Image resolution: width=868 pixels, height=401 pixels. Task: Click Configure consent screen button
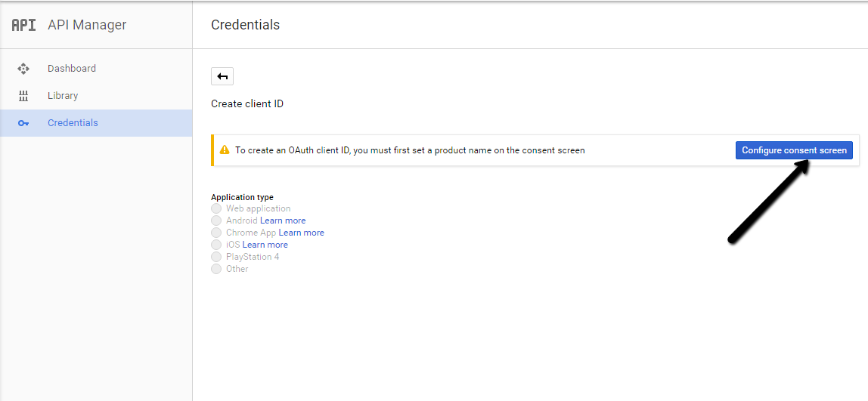[794, 150]
